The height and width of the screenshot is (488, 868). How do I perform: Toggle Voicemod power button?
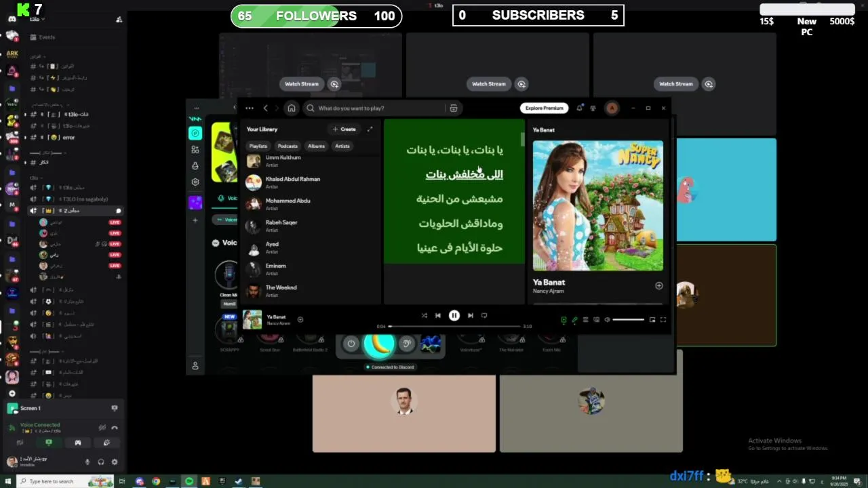coord(351,344)
